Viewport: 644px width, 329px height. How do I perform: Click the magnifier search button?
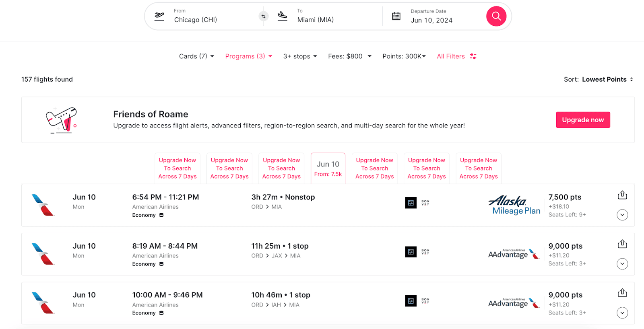(496, 16)
